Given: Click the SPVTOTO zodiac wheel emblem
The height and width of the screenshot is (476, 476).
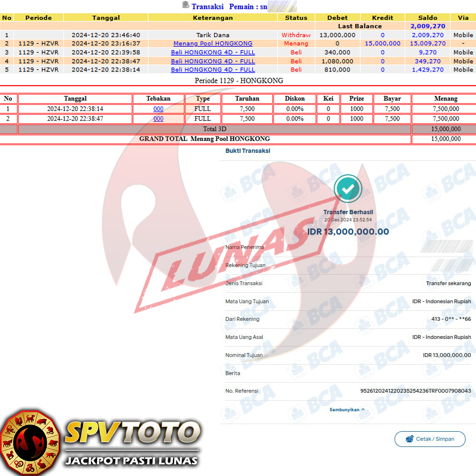Looking at the screenshot, I should [x=30, y=443].
